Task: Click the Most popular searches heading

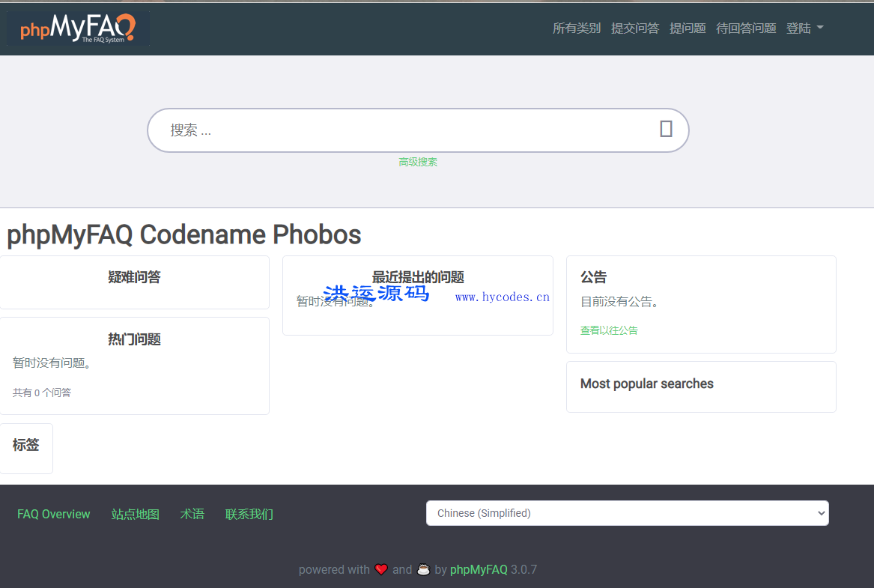Action: pyautogui.click(x=646, y=384)
